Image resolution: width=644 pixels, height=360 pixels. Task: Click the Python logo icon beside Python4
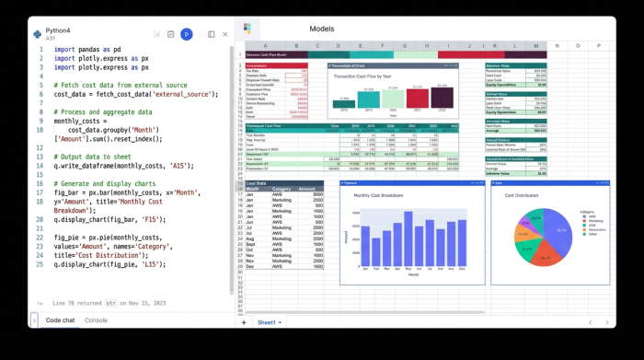38,34
